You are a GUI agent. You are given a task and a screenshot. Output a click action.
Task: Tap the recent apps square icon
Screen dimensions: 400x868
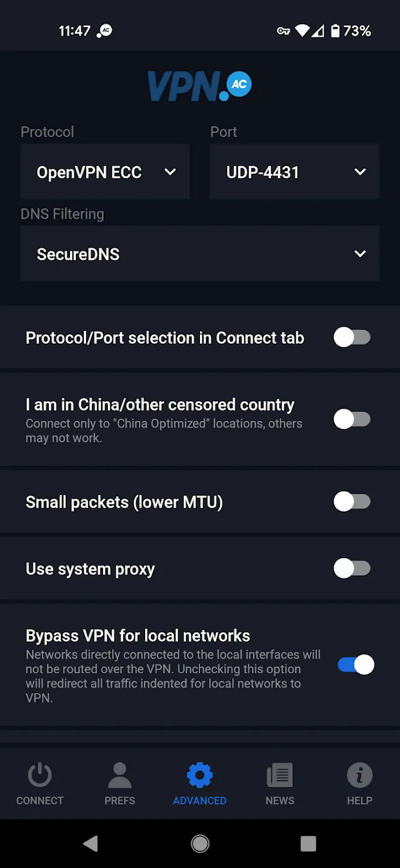coord(308,844)
